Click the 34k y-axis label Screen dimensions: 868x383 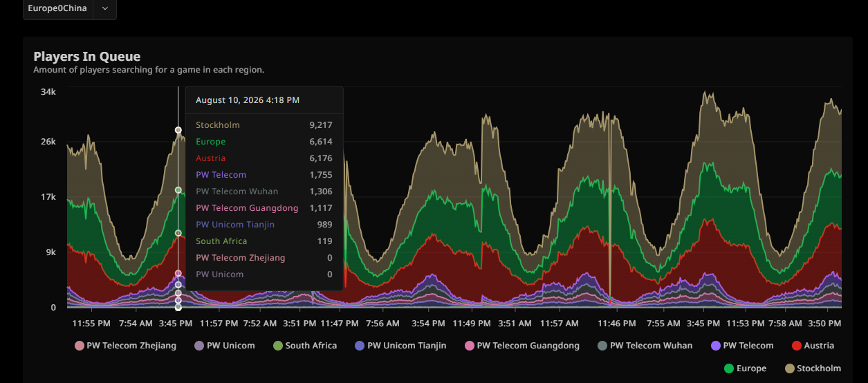[x=48, y=92]
